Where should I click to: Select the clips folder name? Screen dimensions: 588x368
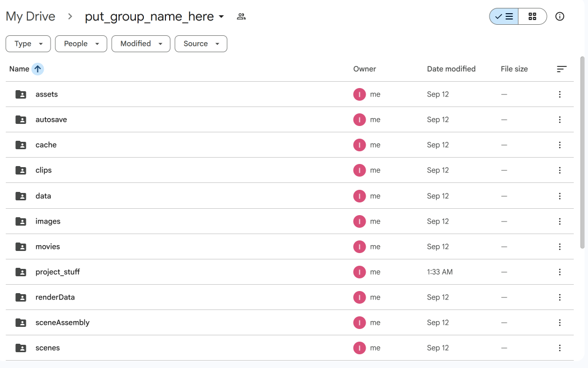(44, 170)
